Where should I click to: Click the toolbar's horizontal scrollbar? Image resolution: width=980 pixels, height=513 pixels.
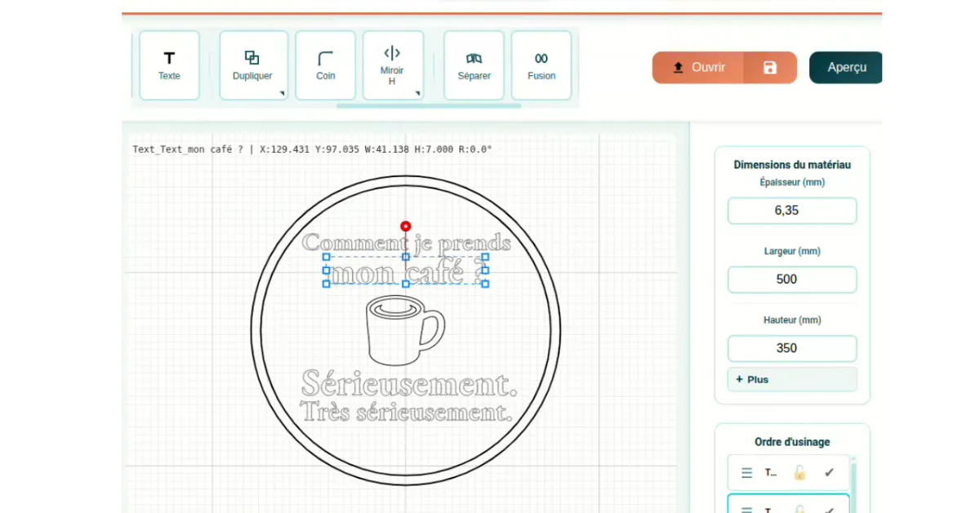tap(429, 105)
